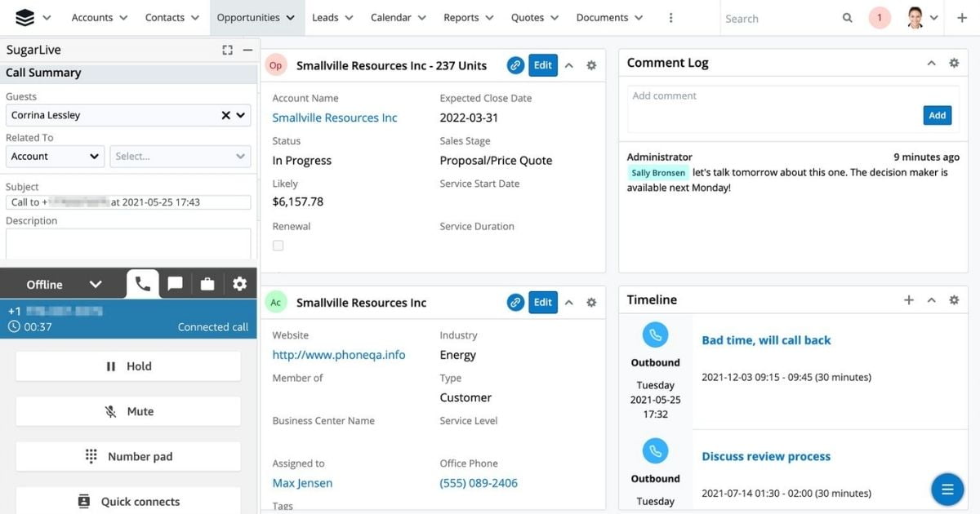
Task: Click the search magnifier icon
Action: 848,18
